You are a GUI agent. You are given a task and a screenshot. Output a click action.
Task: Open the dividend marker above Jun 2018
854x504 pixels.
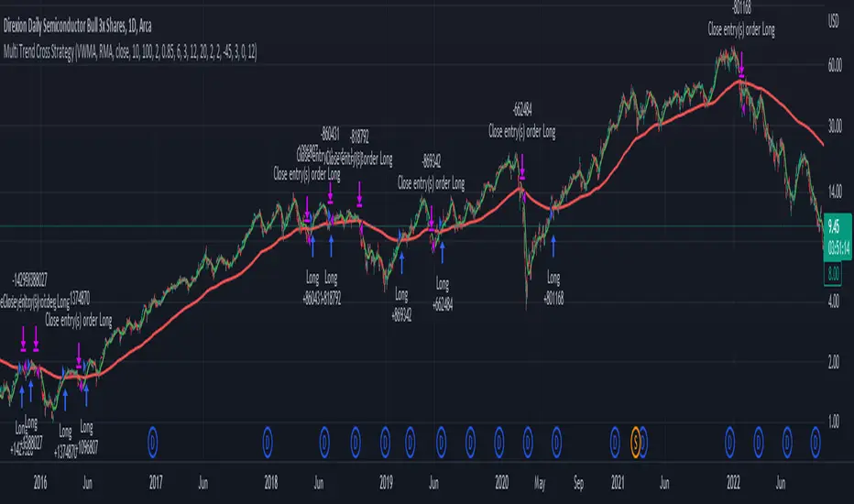click(x=324, y=443)
